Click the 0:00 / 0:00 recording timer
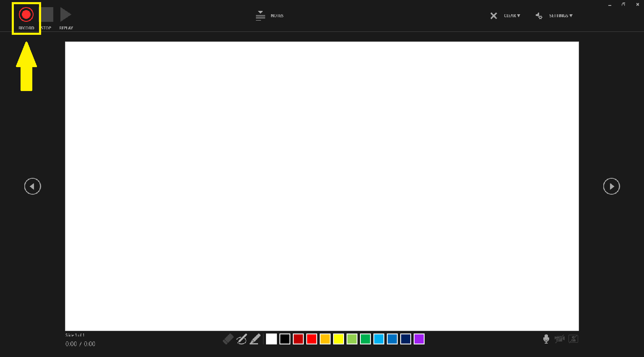 80,344
